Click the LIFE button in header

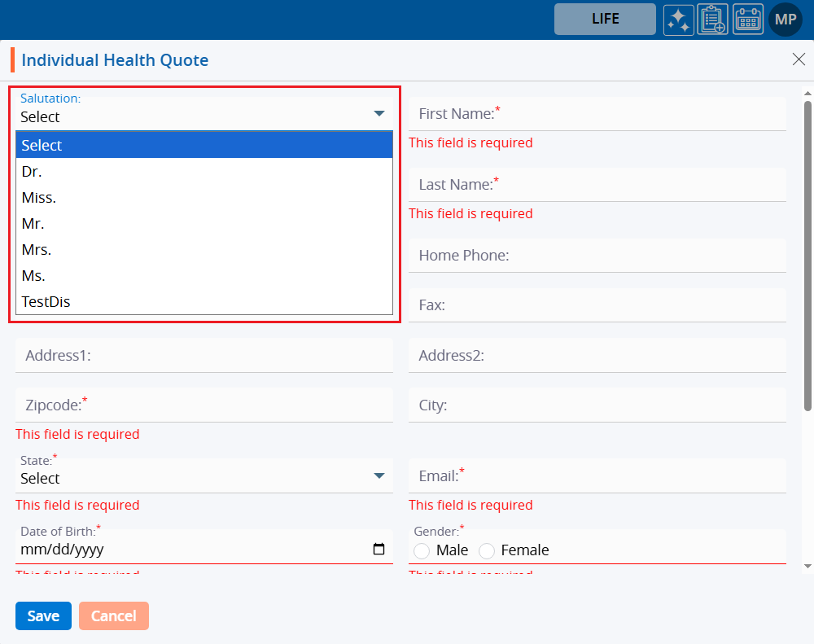click(605, 20)
